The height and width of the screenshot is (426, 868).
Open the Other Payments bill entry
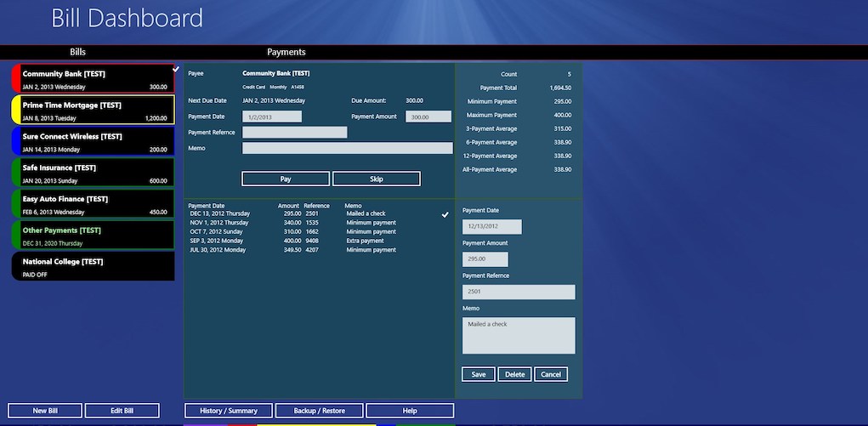(x=94, y=236)
